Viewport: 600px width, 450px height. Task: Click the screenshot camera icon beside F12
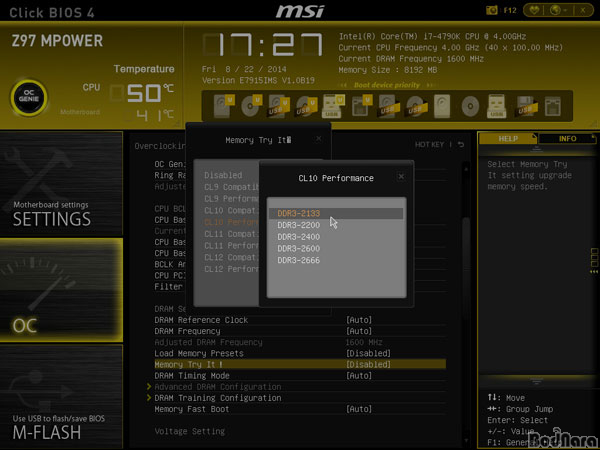[x=491, y=10]
